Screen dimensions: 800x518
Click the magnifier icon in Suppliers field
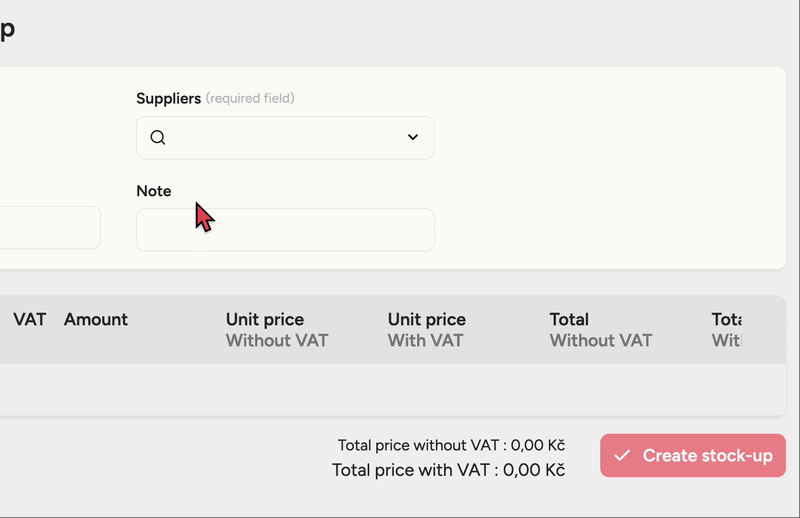(158, 138)
